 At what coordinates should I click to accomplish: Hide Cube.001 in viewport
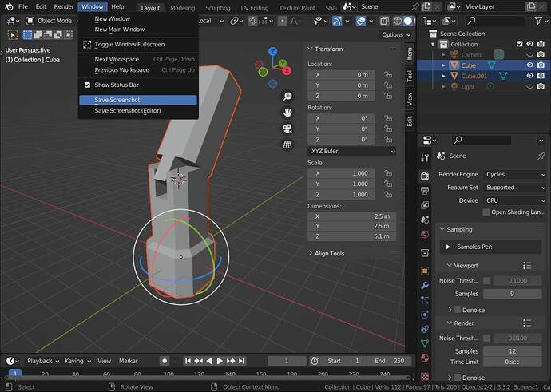pos(529,76)
